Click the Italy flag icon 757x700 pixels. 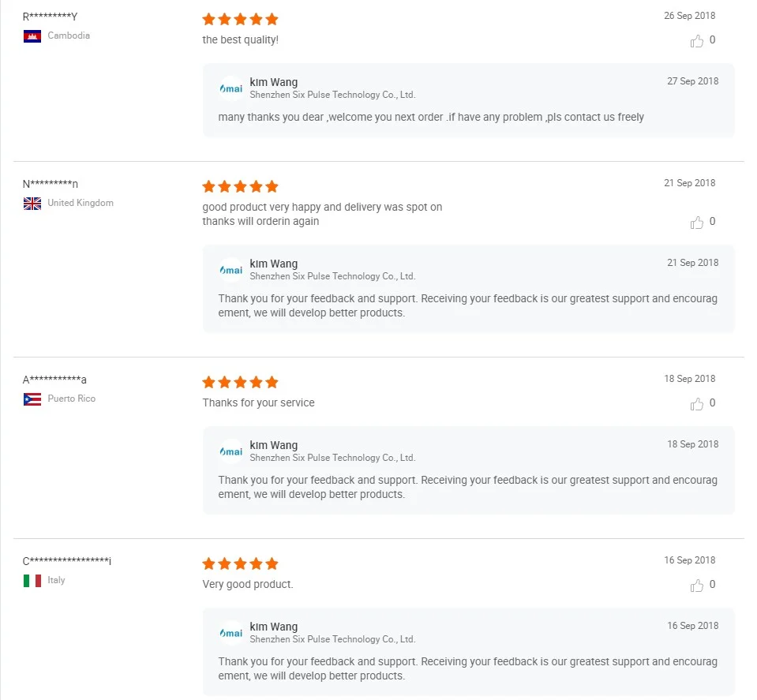(x=32, y=581)
